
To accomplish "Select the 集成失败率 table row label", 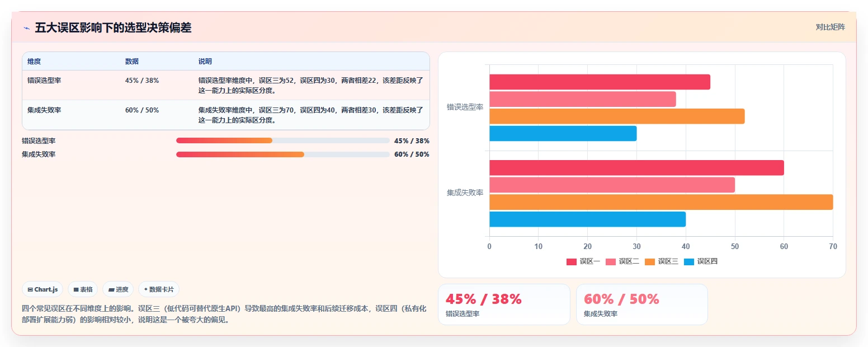I will pos(44,110).
